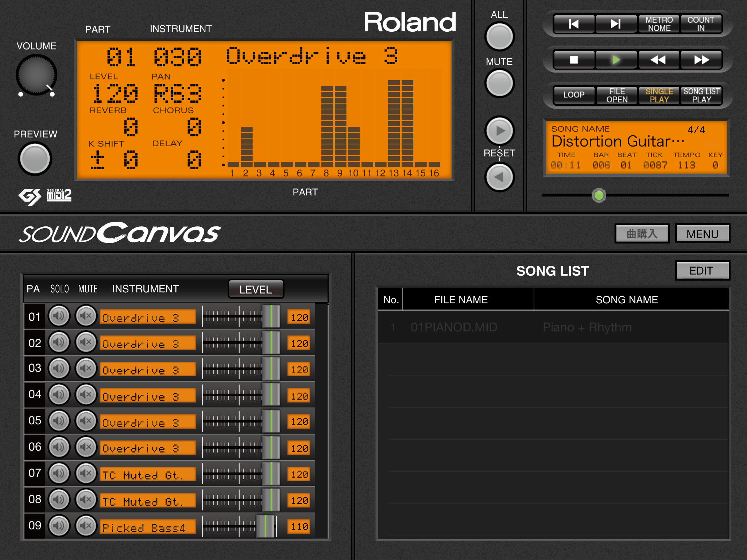Skip to next song button
Screen dimensions: 747x560
(x=616, y=24)
